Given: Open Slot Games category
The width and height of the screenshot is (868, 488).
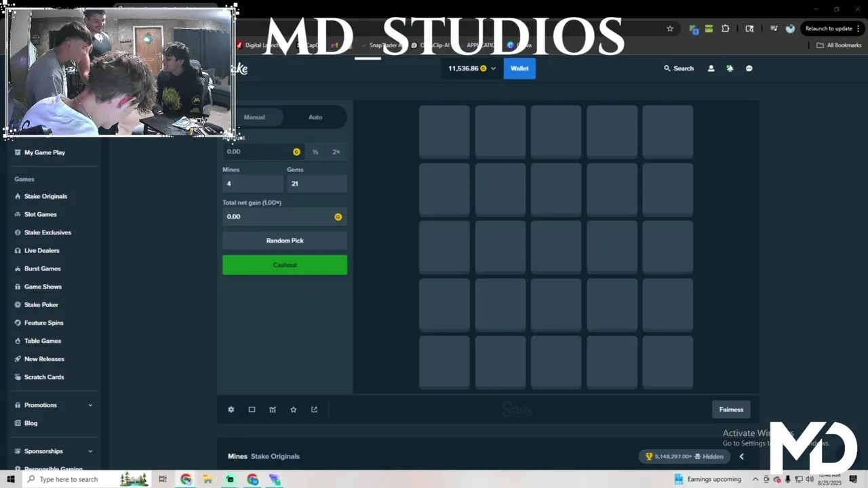Looking at the screenshot, I should [41, 215].
